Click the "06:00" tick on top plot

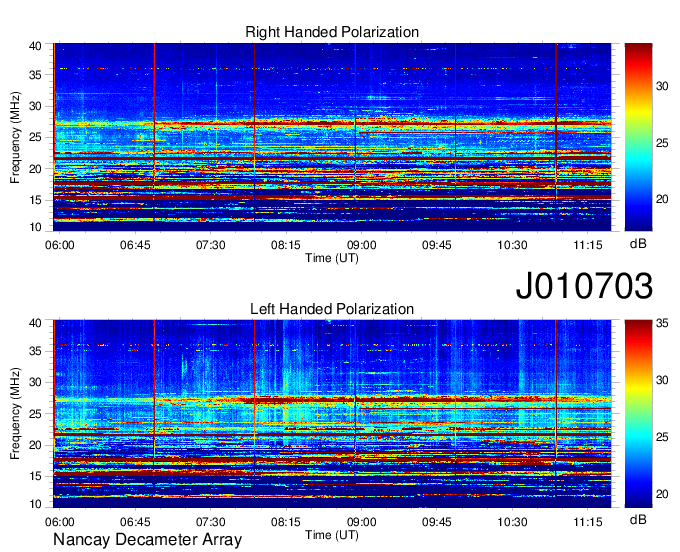59,245
